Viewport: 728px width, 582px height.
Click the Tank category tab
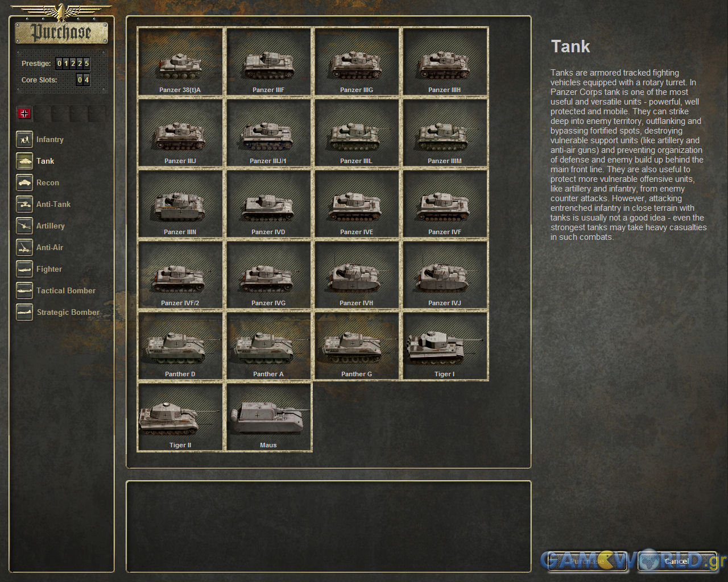[x=24, y=161]
